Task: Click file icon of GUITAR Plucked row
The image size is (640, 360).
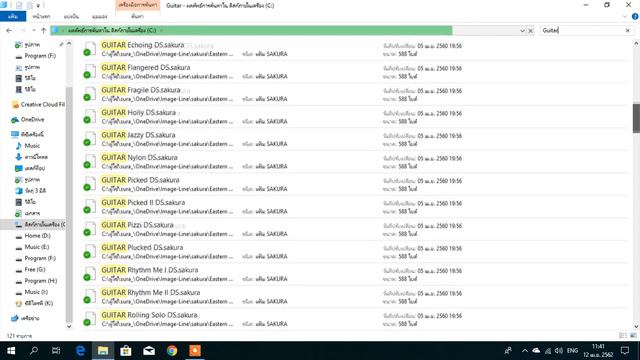Action: (x=90, y=251)
